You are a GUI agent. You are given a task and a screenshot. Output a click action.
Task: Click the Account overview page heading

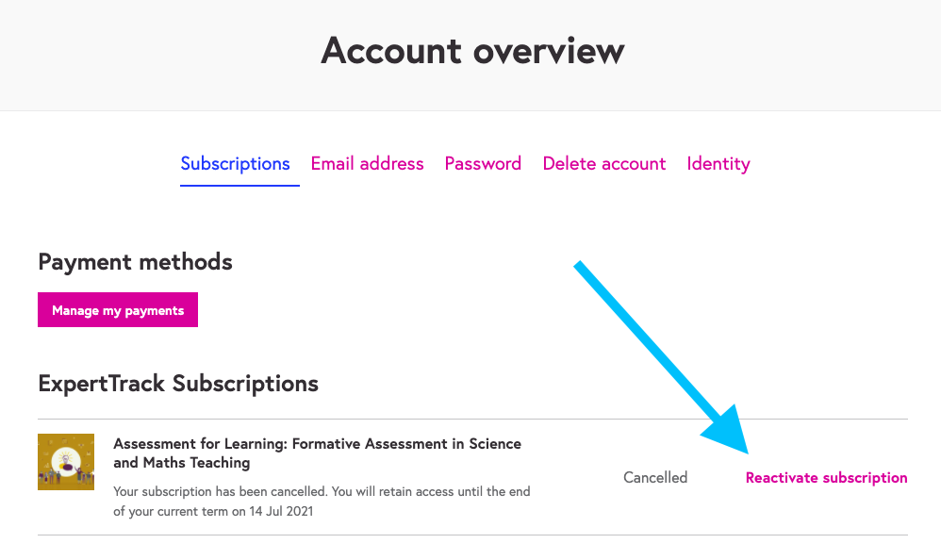pyautogui.click(x=472, y=50)
